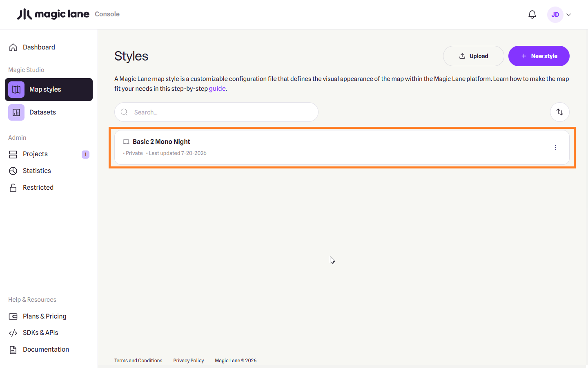The height and width of the screenshot is (368, 588).
Task: Click the Magic Lane © 2026 text
Action: click(236, 361)
